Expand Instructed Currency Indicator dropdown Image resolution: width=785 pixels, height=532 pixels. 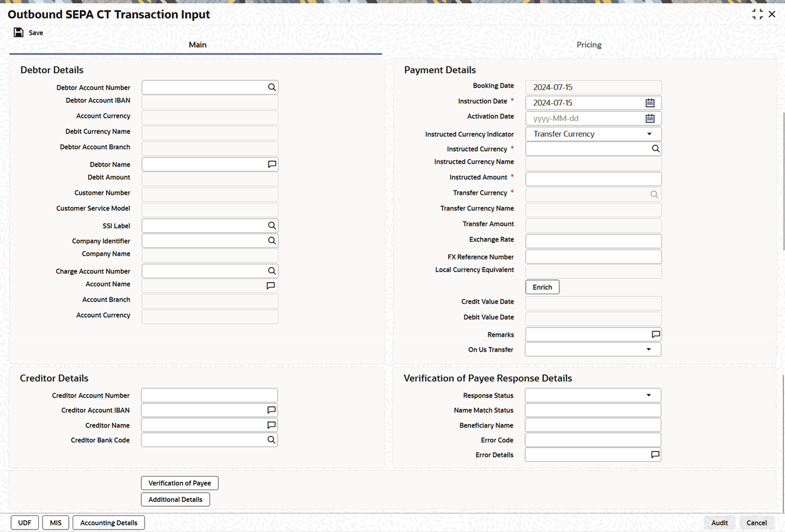pyautogui.click(x=649, y=134)
